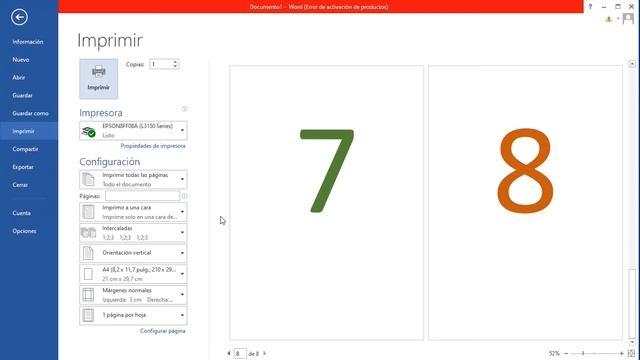Open Opciones in the sidebar

[24, 231]
